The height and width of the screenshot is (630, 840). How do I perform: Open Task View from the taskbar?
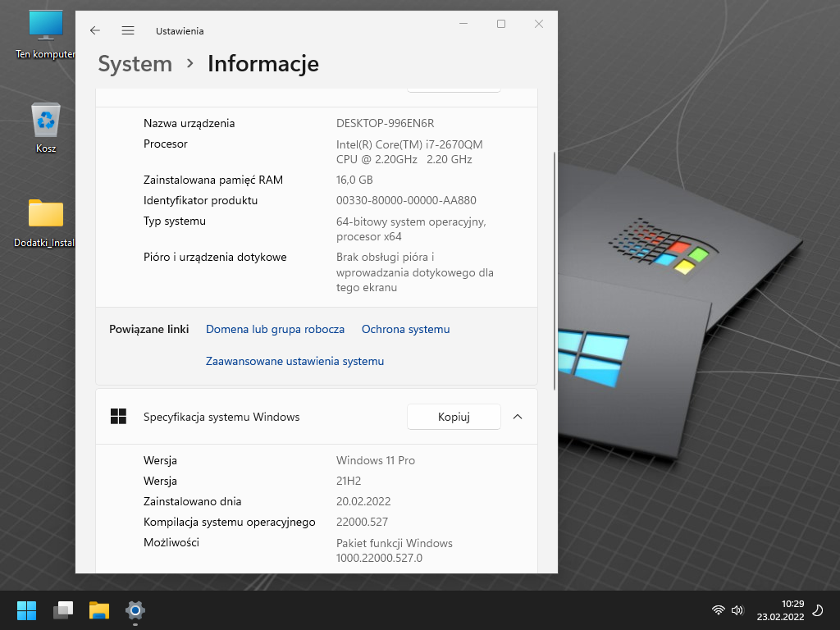(x=63, y=610)
